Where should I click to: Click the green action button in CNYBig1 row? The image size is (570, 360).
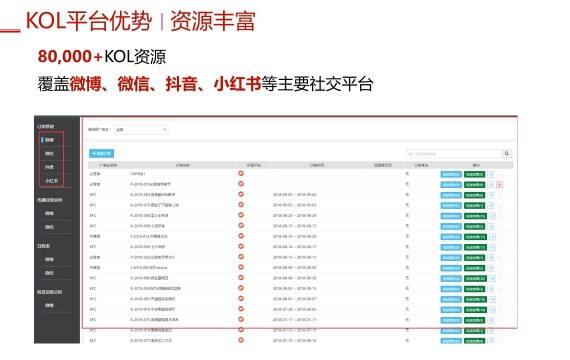click(x=474, y=175)
